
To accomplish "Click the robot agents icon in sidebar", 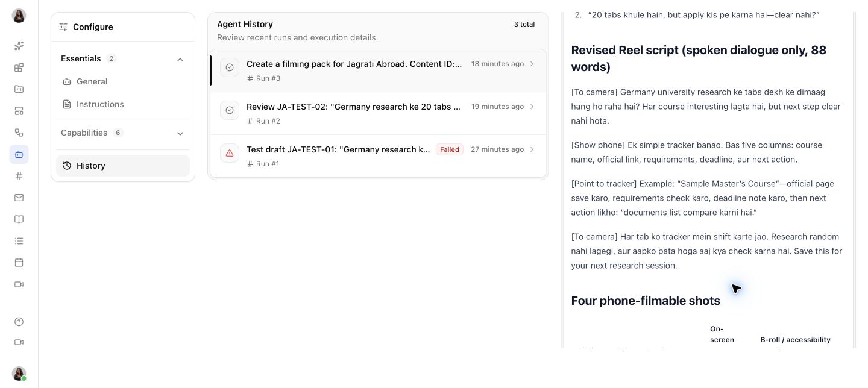I will (x=19, y=154).
